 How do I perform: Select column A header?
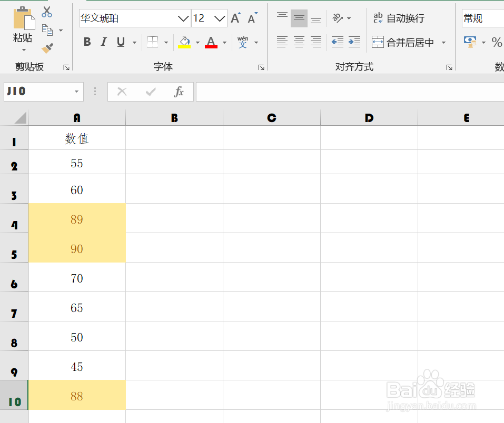[x=77, y=118]
